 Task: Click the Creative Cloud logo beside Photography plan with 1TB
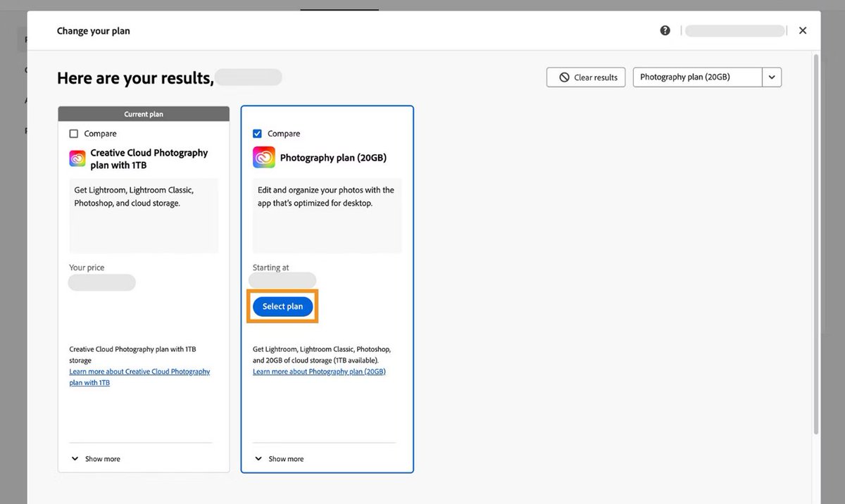(x=77, y=158)
